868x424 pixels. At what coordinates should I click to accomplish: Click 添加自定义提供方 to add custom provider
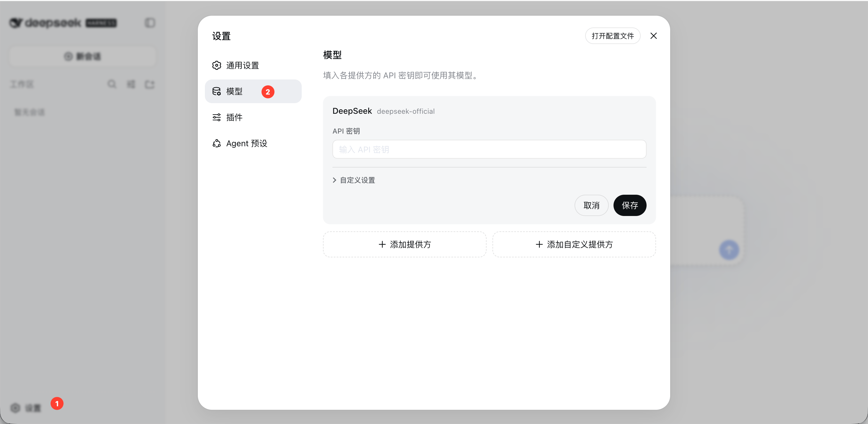coord(574,245)
